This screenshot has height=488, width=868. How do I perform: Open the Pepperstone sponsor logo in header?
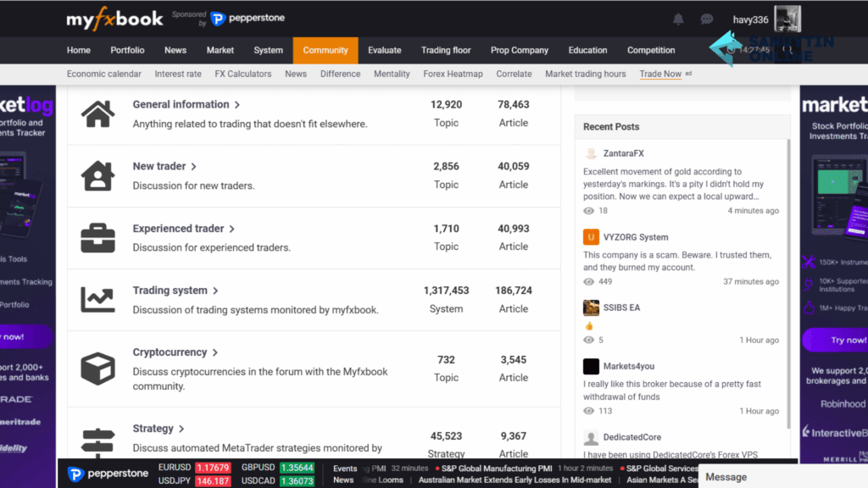(248, 19)
